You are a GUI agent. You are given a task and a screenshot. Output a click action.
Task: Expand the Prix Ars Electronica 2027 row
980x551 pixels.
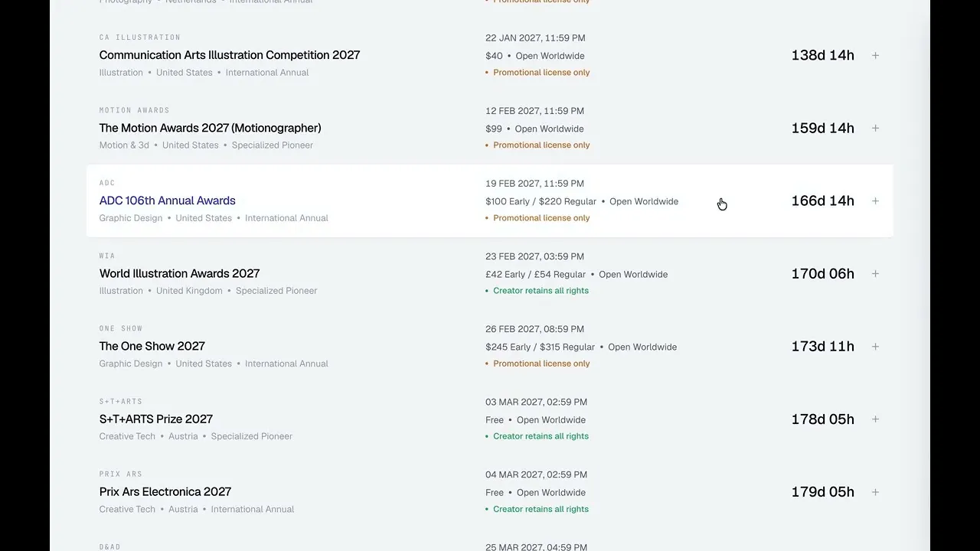click(x=875, y=492)
